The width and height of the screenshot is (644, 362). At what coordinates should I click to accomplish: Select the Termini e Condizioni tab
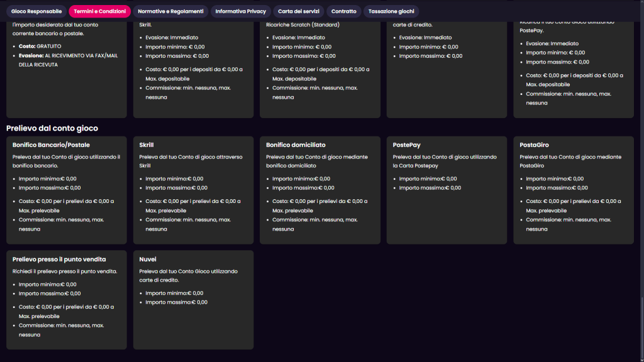(x=99, y=11)
